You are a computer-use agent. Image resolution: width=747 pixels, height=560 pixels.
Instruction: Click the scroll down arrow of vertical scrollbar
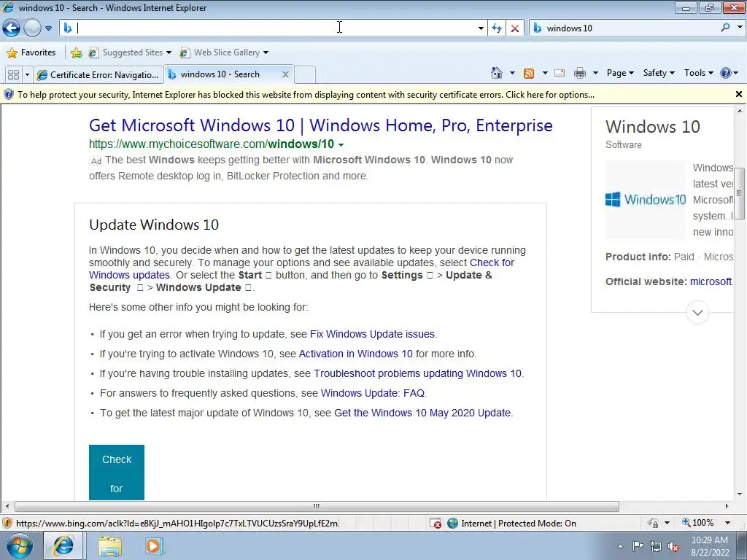(x=740, y=495)
